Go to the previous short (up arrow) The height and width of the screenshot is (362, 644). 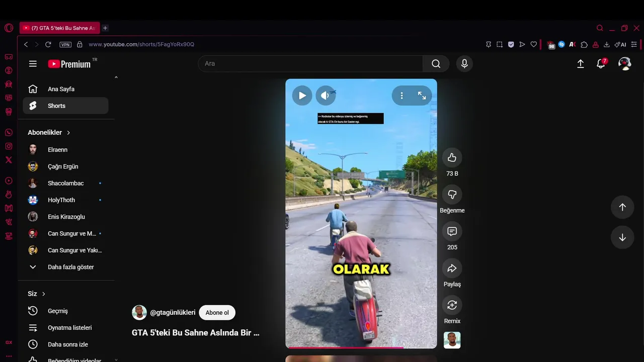pos(622,207)
